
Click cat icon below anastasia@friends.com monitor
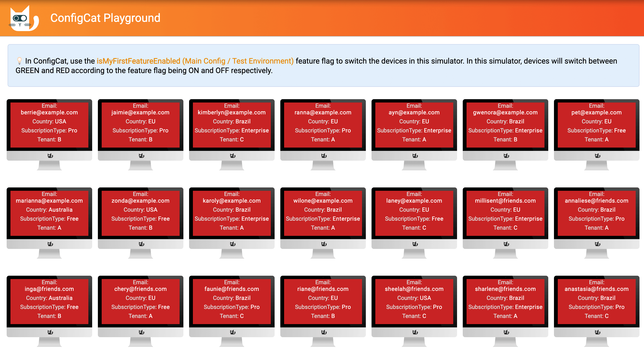(597, 332)
